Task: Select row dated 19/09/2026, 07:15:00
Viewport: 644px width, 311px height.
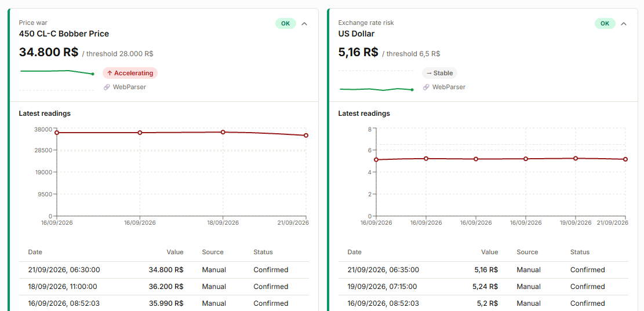Action: [483, 287]
